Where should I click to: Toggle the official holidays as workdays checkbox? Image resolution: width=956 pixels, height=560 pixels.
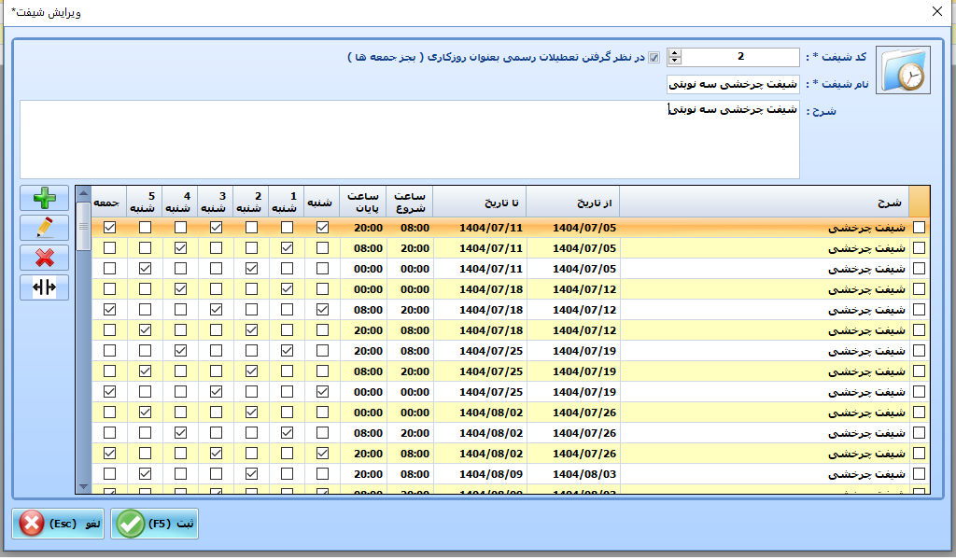pos(654,58)
